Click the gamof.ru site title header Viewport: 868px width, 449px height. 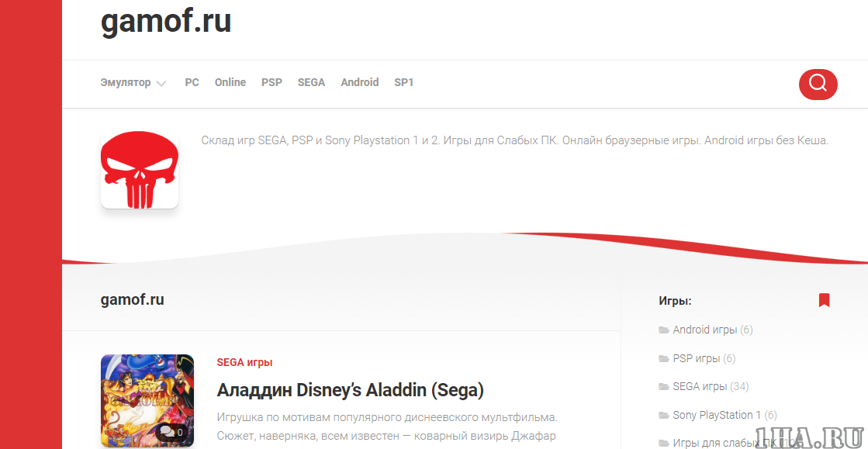click(166, 22)
